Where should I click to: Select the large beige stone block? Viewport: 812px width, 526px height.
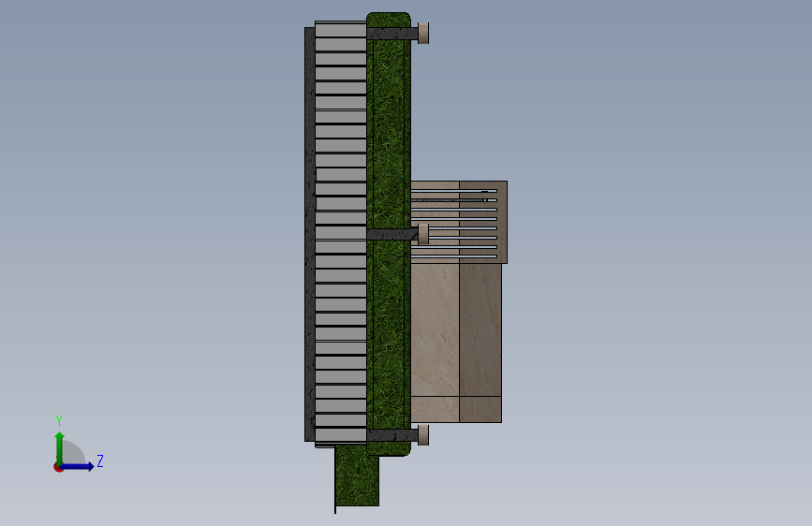click(456, 343)
